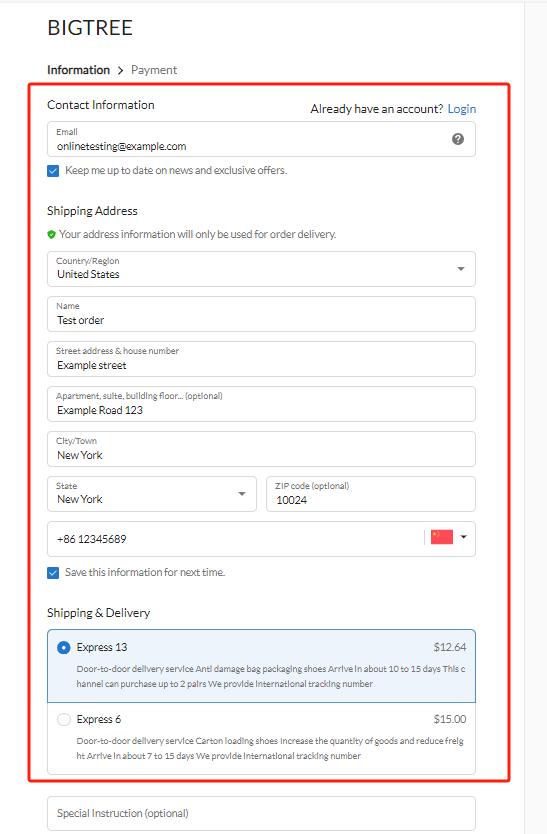The height and width of the screenshot is (834, 547).
Task: Expand the State dropdown showing New York
Action: [x=152, y=494]
